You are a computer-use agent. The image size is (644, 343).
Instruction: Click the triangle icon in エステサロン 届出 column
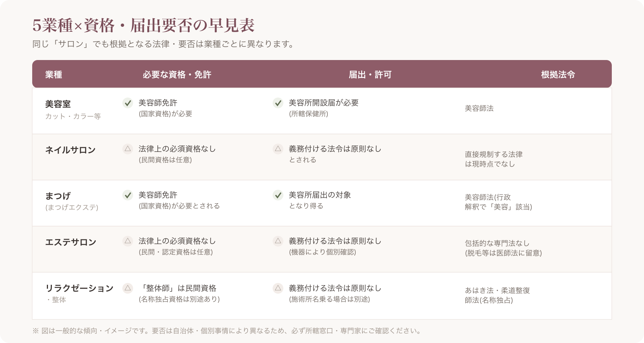pyautogui.click(x=278, y=241)
